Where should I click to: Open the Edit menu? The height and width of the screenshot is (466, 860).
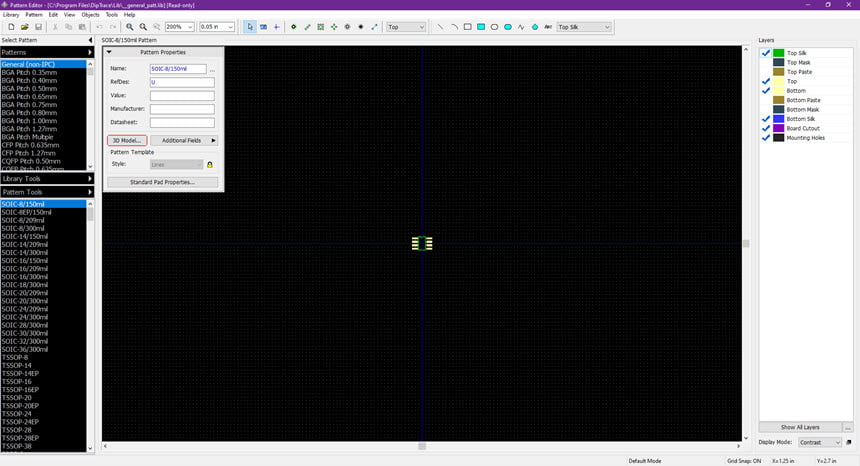pyautogui.click(x=53, y=15)
